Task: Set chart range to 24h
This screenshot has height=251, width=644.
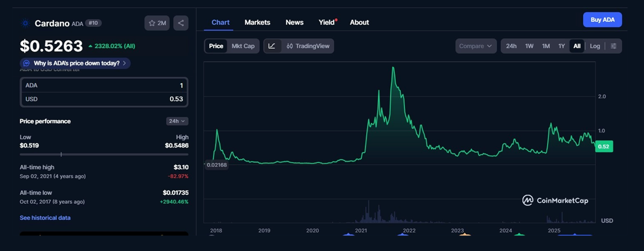Action: click(x=511, y=46)
